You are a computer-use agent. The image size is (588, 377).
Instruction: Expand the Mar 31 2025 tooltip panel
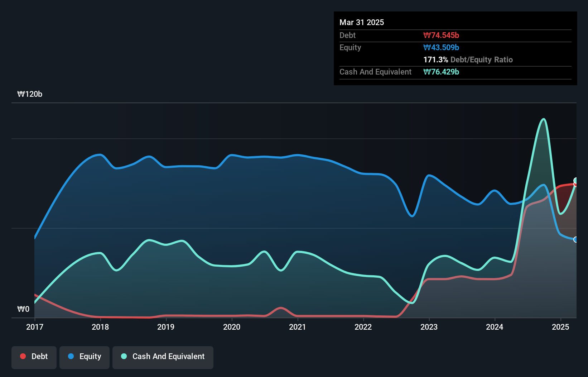point(361,22)
